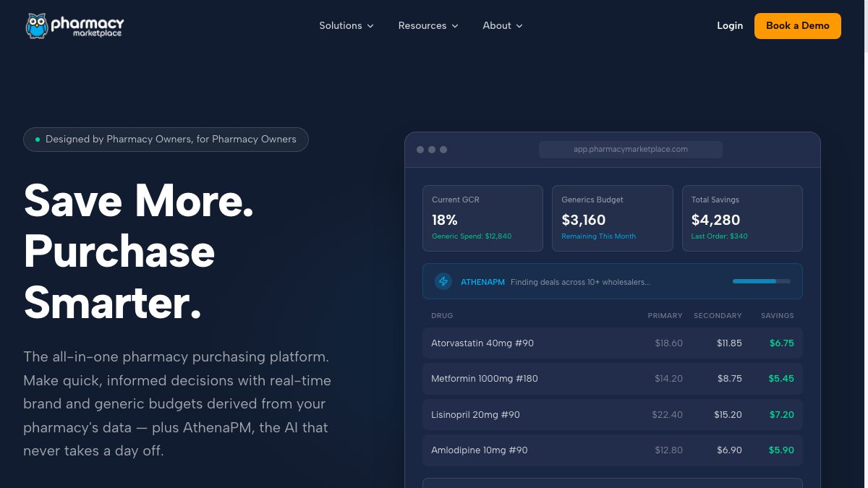This screenshot has height=488, width=868.
Task: Click the Metformin 1000mg #180 row
Action: (613, 379)
